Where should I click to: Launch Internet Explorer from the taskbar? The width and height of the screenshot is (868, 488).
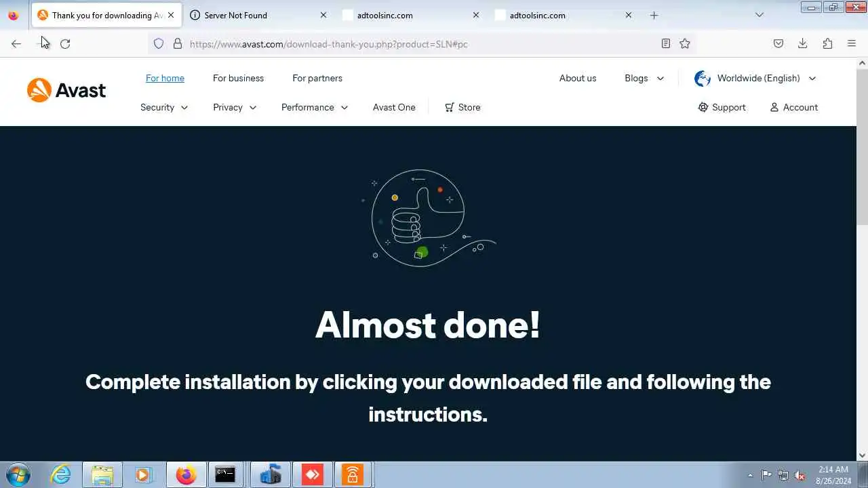(61, 474)
